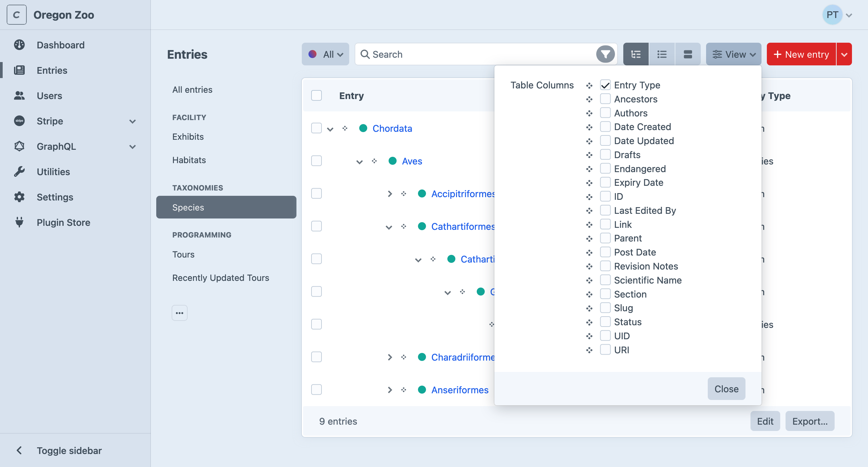Open the Plugin Store

point(63,222)
